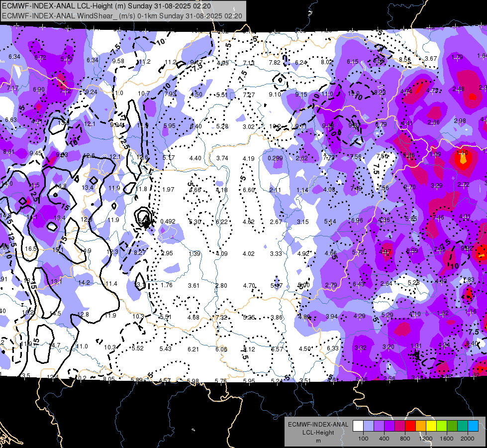Select the 2.67 grid value

click(x=276, y=222)
